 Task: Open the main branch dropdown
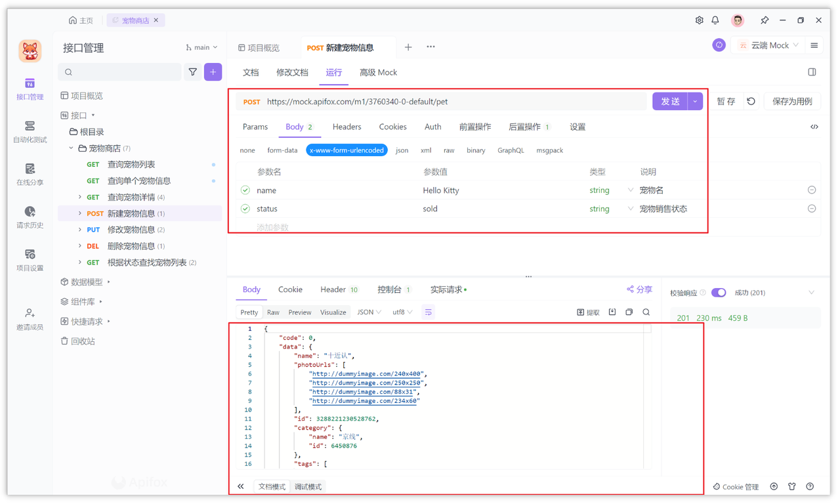coord(201,47)
